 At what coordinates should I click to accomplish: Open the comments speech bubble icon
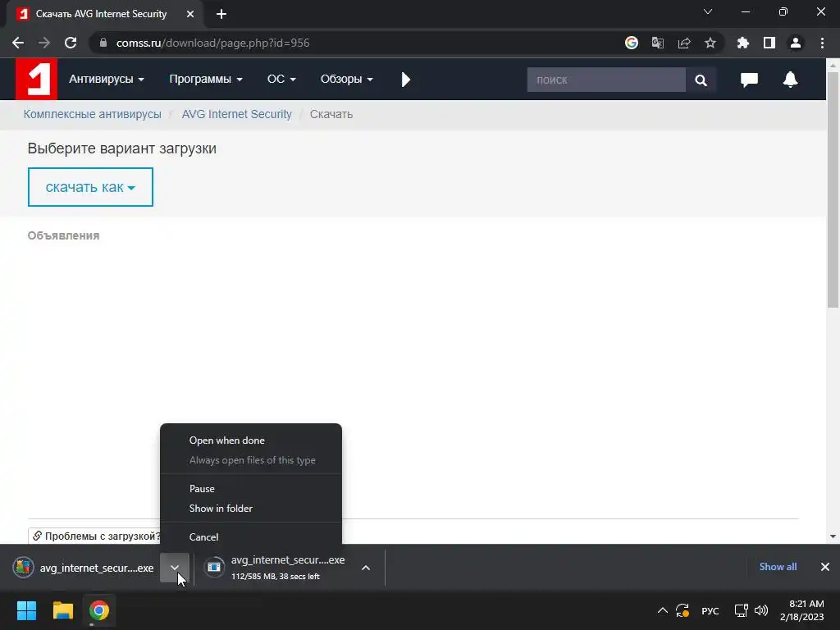click(749, 80)
